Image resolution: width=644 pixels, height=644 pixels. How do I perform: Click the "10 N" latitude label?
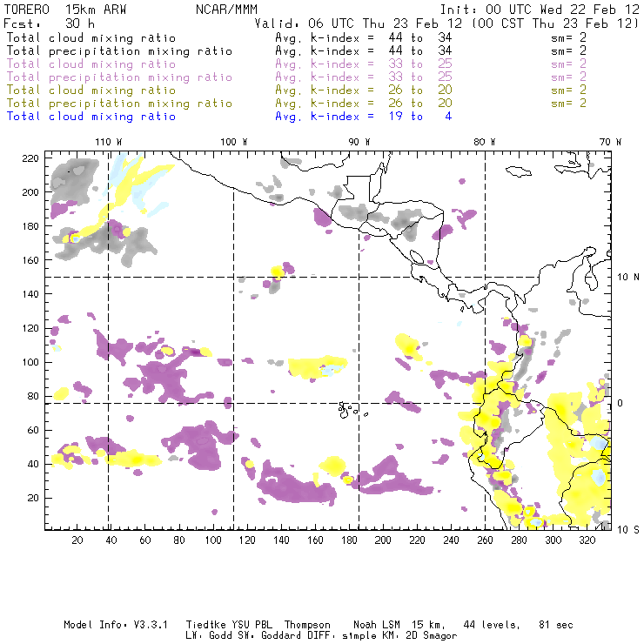tap(628, 278)
